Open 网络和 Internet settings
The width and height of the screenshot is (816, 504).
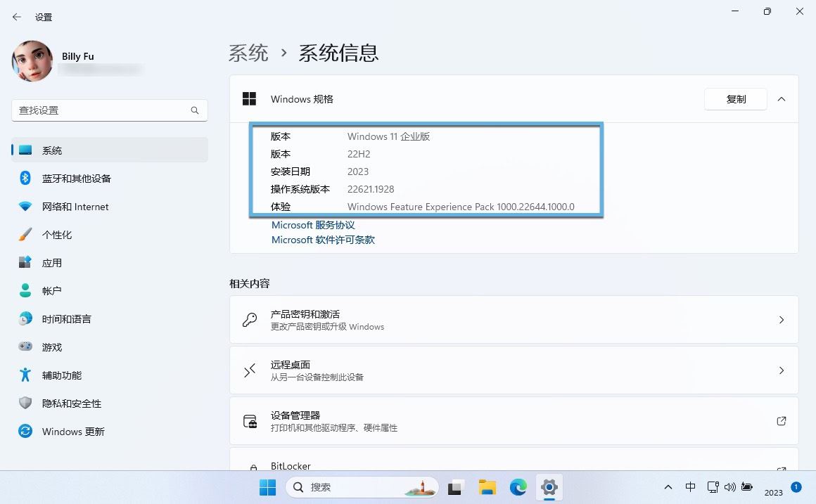[75, 207]
